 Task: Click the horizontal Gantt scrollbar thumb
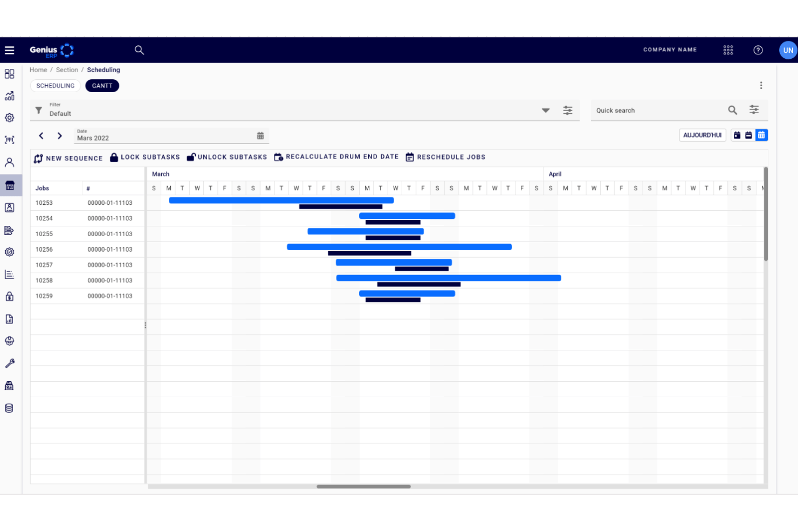click(x=363, y=487)
